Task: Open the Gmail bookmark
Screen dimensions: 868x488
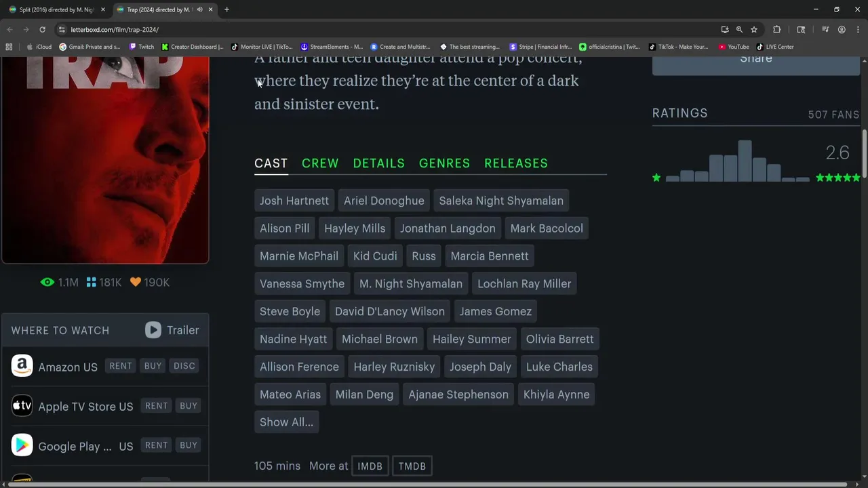Action: coord(90,47)
